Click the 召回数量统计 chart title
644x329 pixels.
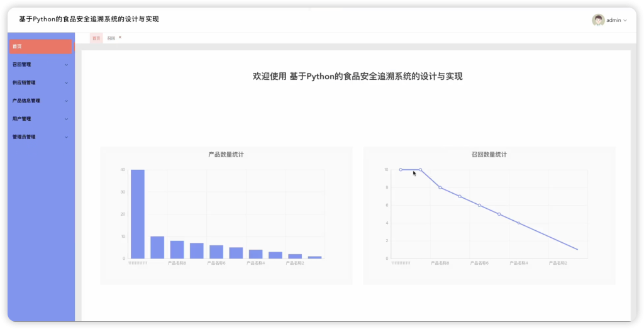[489, 155]
